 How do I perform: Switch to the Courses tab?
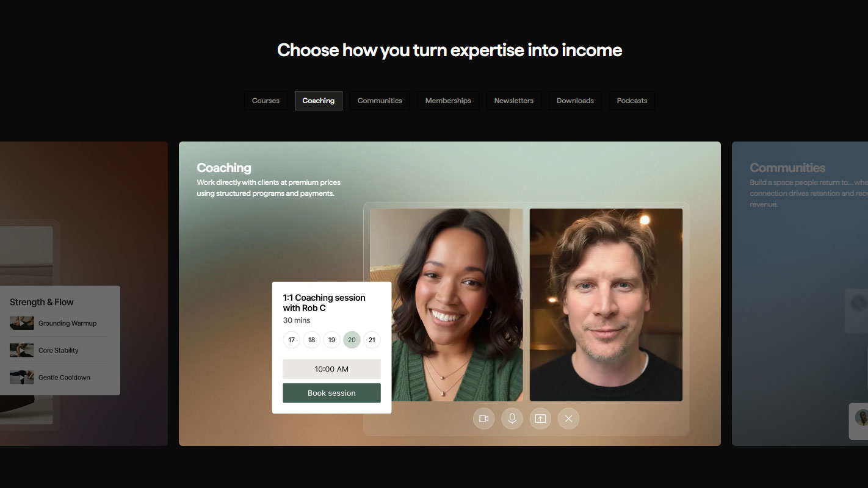point(266,101)
